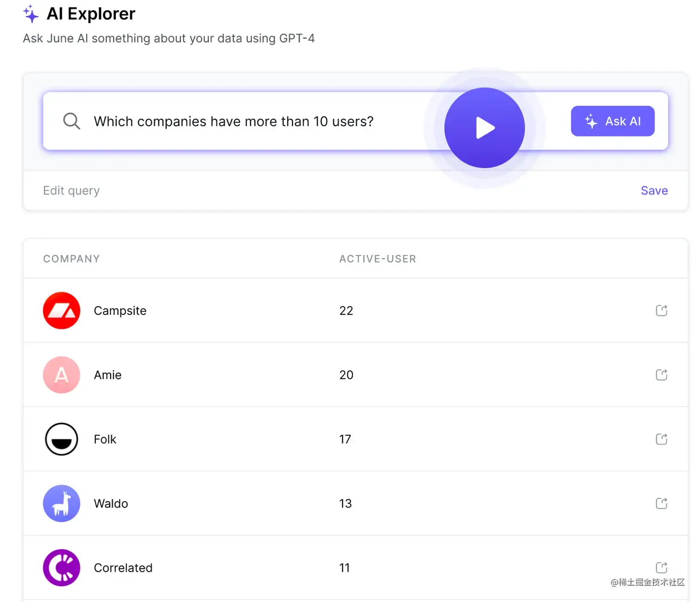Image resolution: width=700 pixels, height=602 pixels.
Task: Click the Folk logo
Action: (62, 439)
